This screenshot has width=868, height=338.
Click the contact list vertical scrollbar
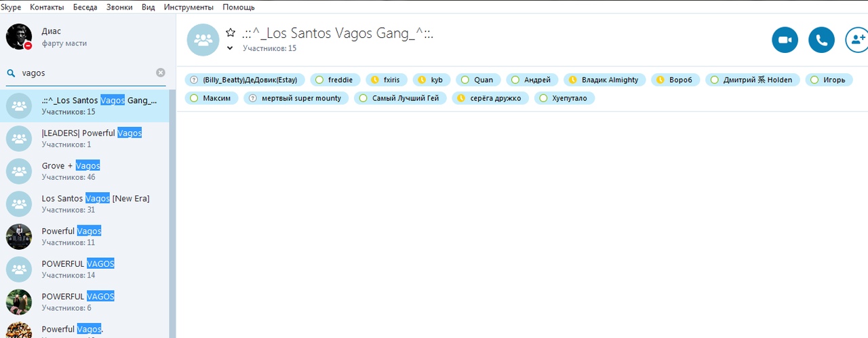point(172,204)
